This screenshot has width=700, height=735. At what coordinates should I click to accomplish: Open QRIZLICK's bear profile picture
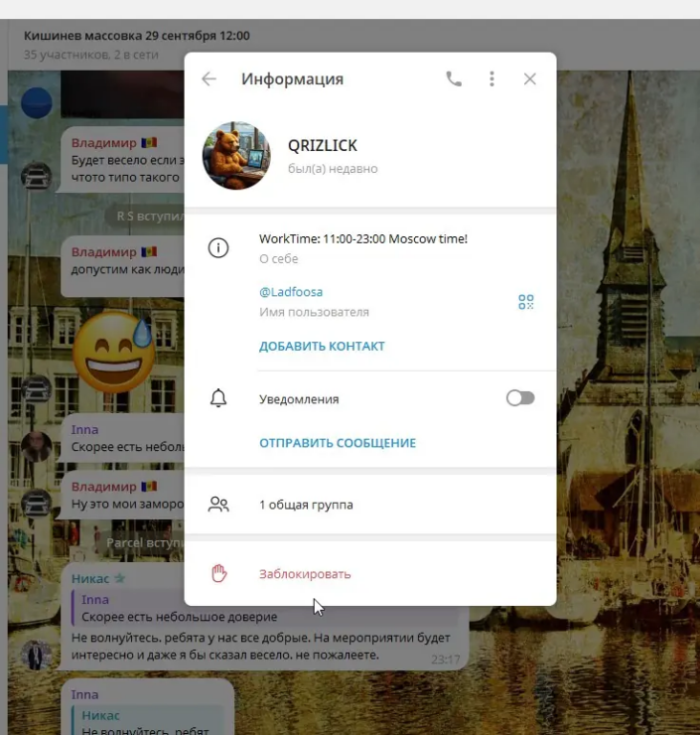click(x=236, y=156)
